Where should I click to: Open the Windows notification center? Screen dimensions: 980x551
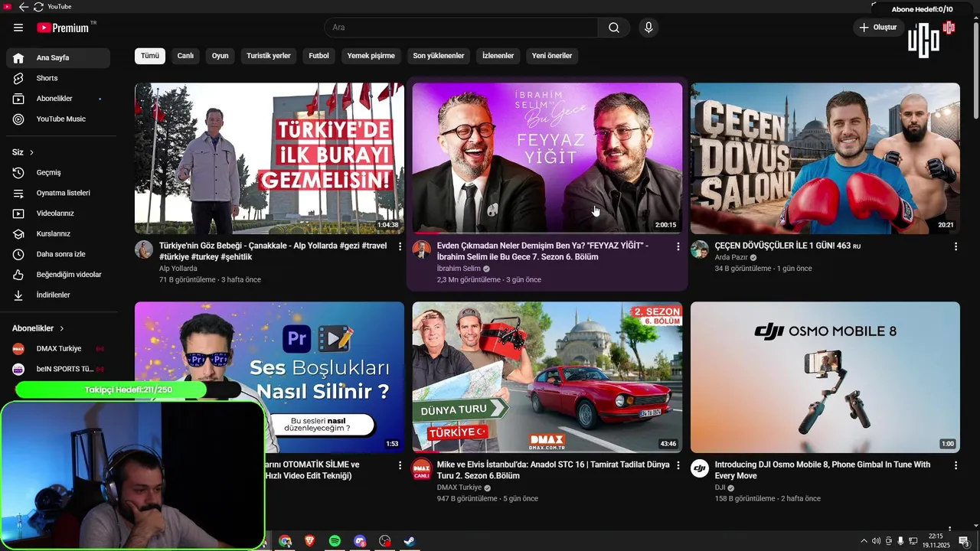tap(964, 541)
